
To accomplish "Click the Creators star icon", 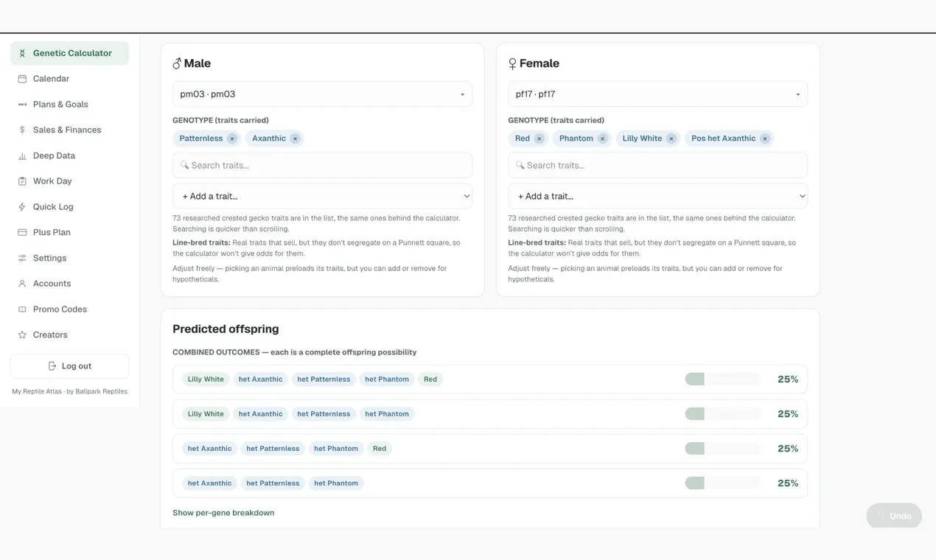I will pyautogui.click(x=22, y=335).
